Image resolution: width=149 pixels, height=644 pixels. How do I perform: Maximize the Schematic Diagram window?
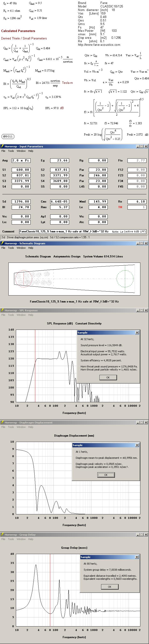(x=142, y=243)
